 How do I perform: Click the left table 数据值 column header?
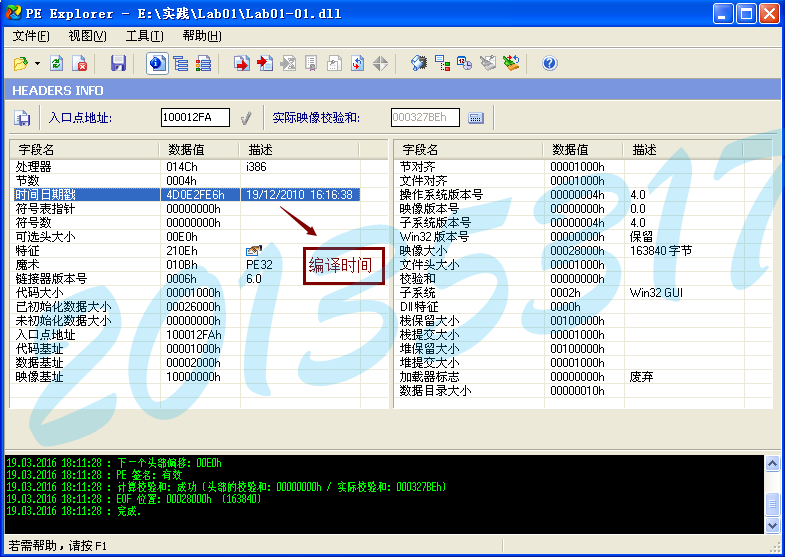point(199,150)
